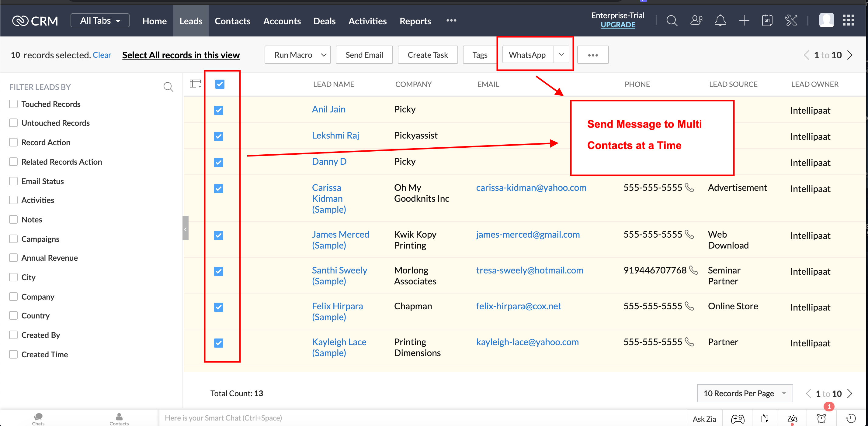Click Select All records in this view
The image size is (868, 426).
point(181,55)
